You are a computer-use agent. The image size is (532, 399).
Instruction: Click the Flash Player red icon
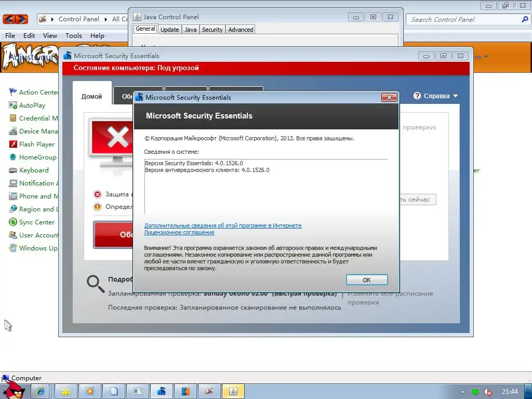(x=13, y=144)
